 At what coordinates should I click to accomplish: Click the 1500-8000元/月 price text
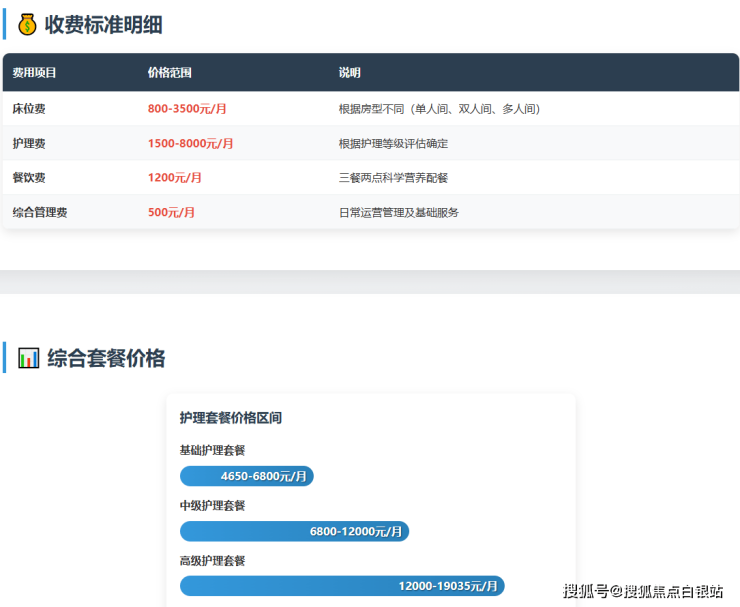point(190,144)
